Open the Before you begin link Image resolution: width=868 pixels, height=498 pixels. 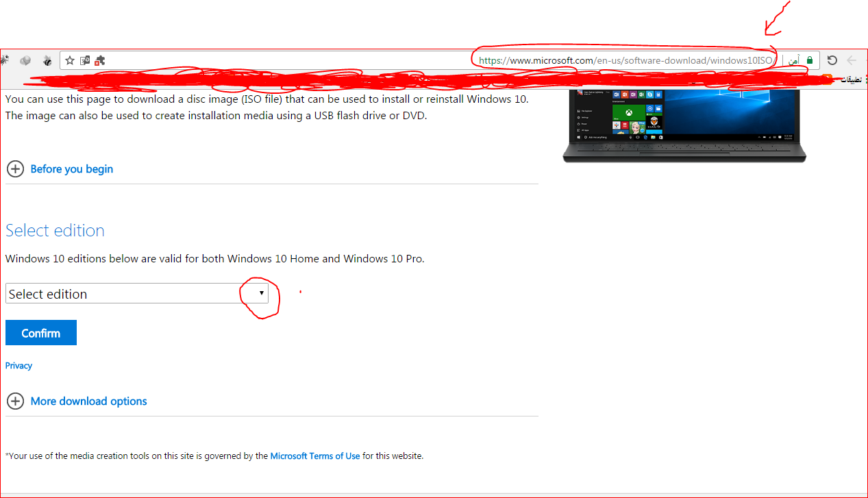[72, 169]
